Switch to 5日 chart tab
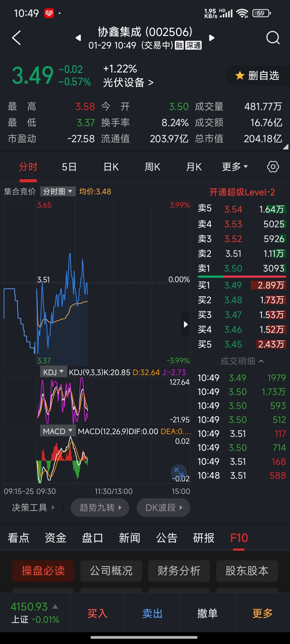This screenshot has height=644, width=290. click(x=69, y=167)
